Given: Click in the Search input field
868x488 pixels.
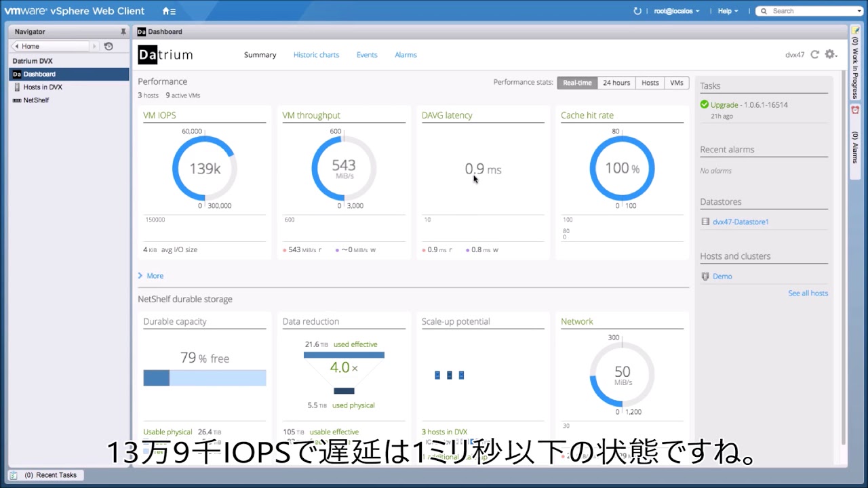Looking at the screenshot, I should (x=812, y=11).
